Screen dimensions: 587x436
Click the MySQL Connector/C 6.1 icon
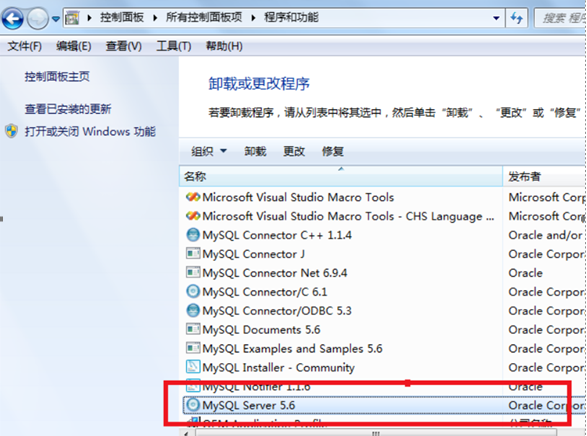tap(193, 291)
